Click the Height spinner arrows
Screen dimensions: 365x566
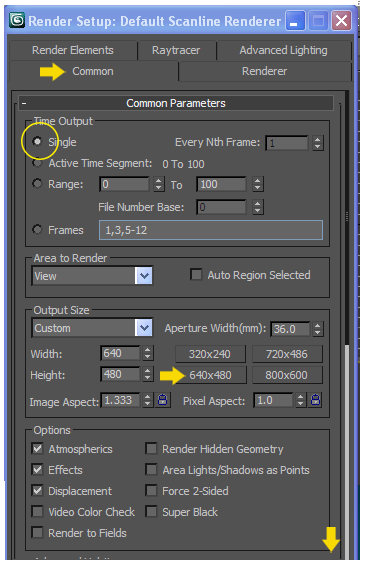click(147, 374)
